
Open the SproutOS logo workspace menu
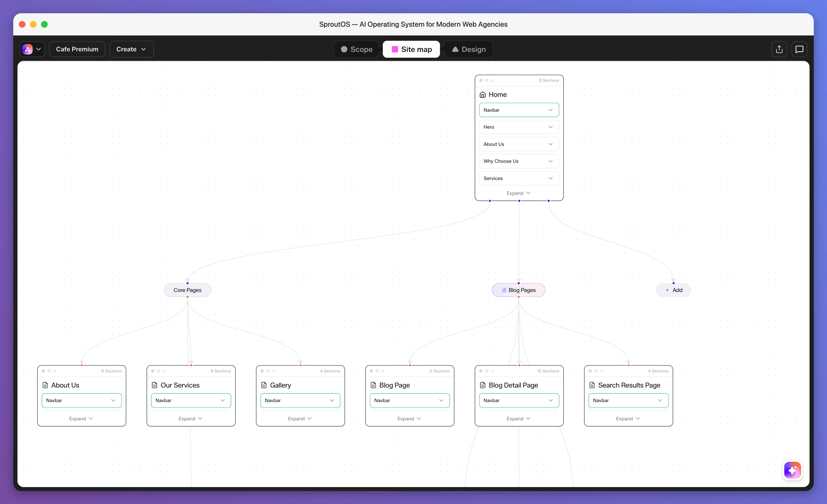click(32, 49)
